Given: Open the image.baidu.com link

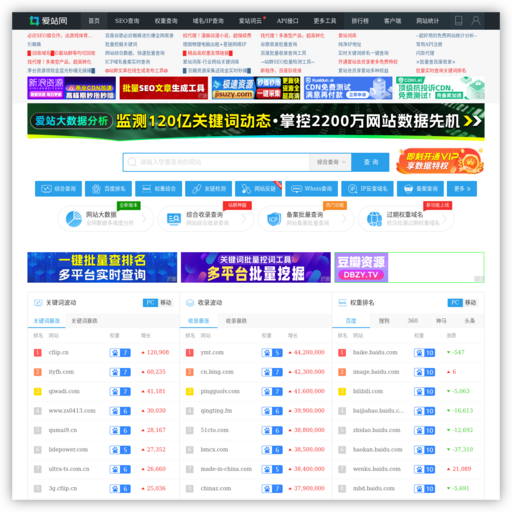Looking at the screenshot, I should 376,372.
